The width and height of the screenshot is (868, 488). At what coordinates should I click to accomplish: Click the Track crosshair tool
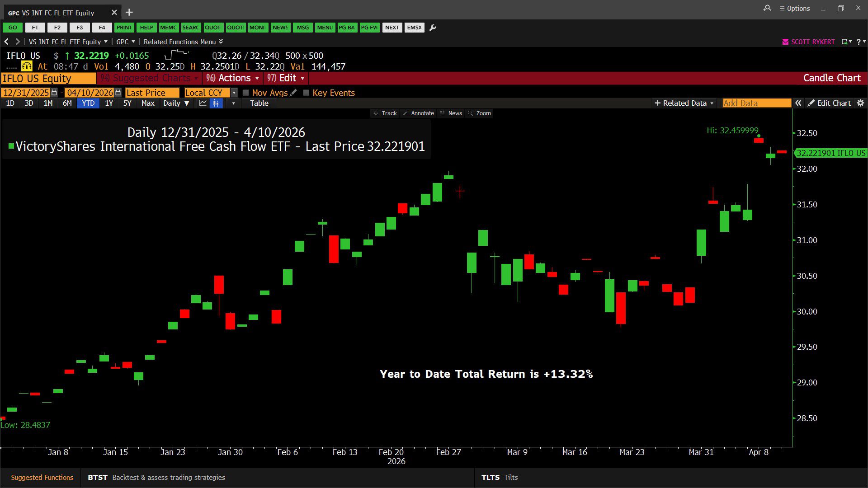[385, 113]
